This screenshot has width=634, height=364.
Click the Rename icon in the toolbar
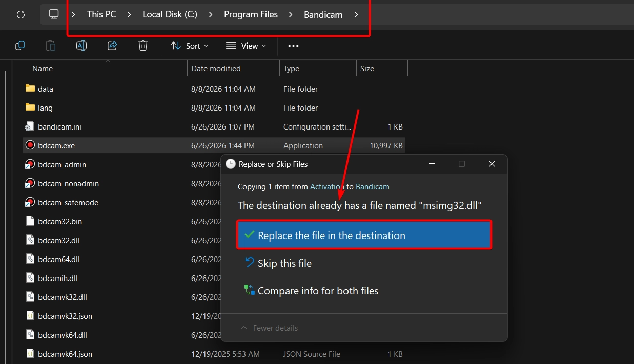(81, 46)
